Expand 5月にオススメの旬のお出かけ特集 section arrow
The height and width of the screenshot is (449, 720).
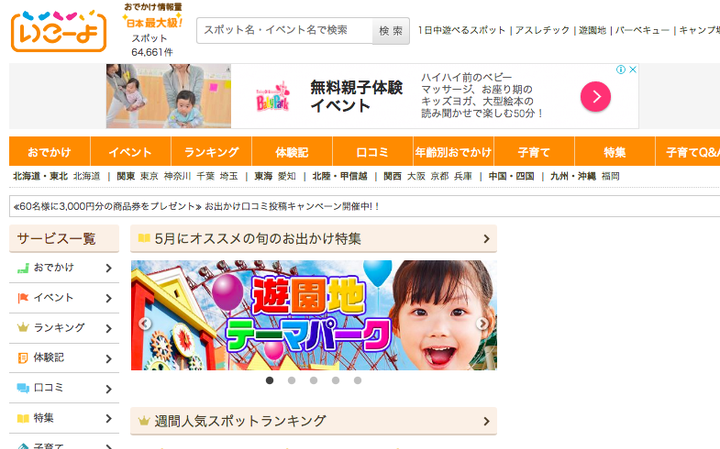486,239
